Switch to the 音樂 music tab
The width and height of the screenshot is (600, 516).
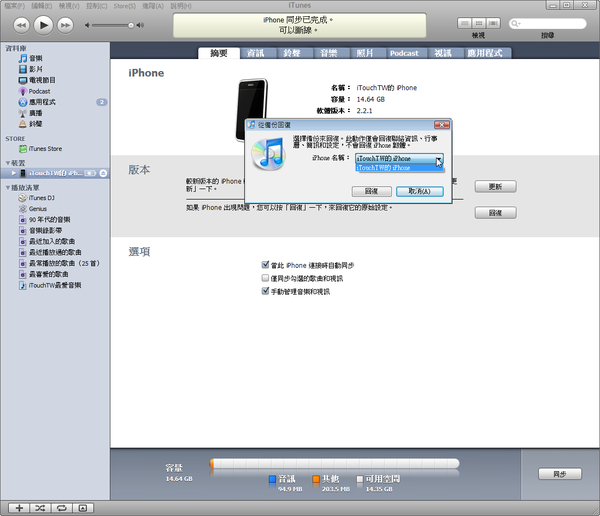coord(329,53)
